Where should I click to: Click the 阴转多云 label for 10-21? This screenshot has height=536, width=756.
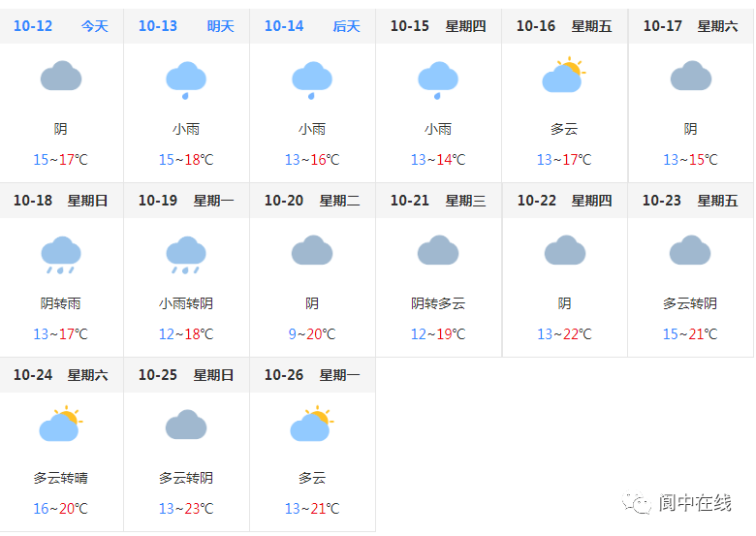pyautogui.click(x=438, y=303)
